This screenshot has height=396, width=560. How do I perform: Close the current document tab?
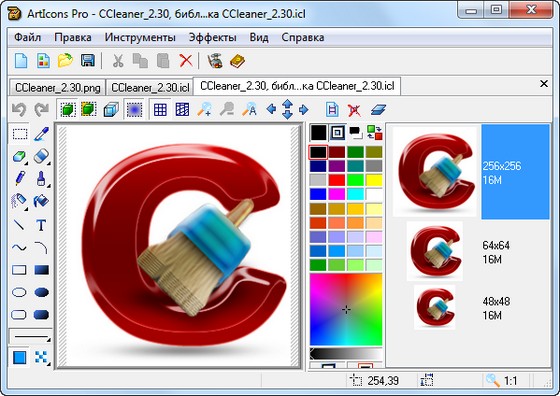tap(544, 84)
